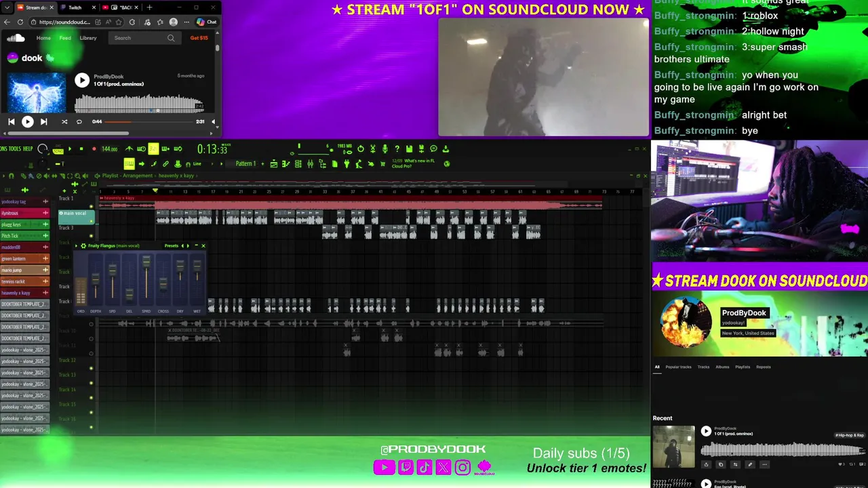Click the Fruity Flangus SPRD slider

coord(146,279)
